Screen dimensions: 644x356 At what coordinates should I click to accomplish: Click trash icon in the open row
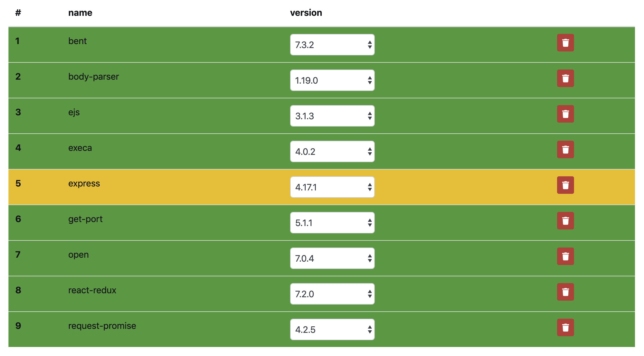point(565,256)
